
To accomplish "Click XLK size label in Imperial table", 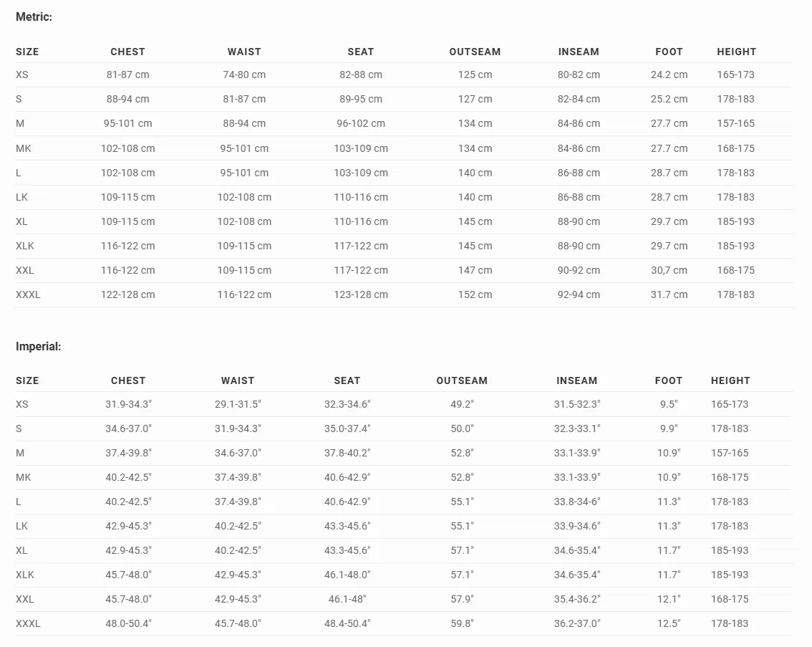I will click(x=25, y=575).
